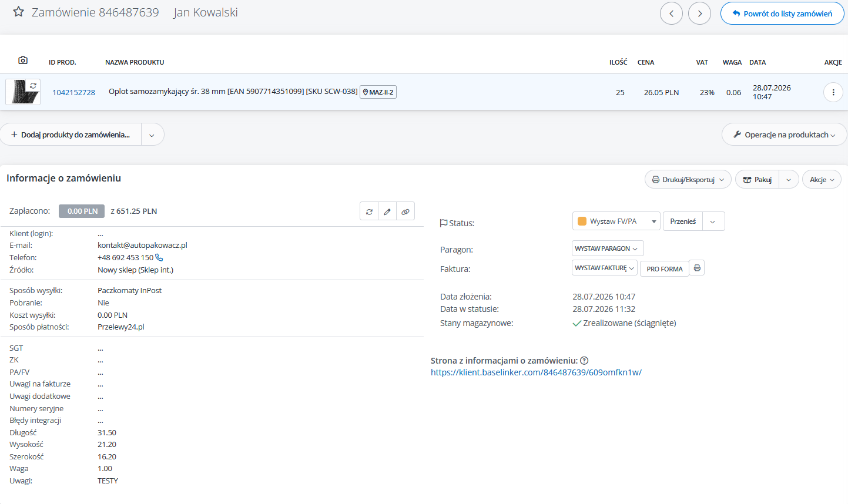Click the customer name Jan Kowalski
This screenshot has width=848, height=504.
(x=206, y=12)
